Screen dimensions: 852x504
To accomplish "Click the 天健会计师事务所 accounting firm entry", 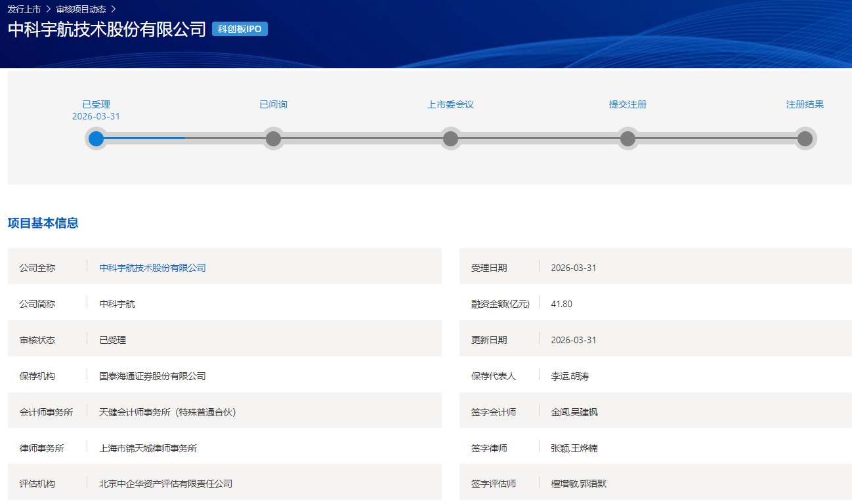I will point(167,412).
